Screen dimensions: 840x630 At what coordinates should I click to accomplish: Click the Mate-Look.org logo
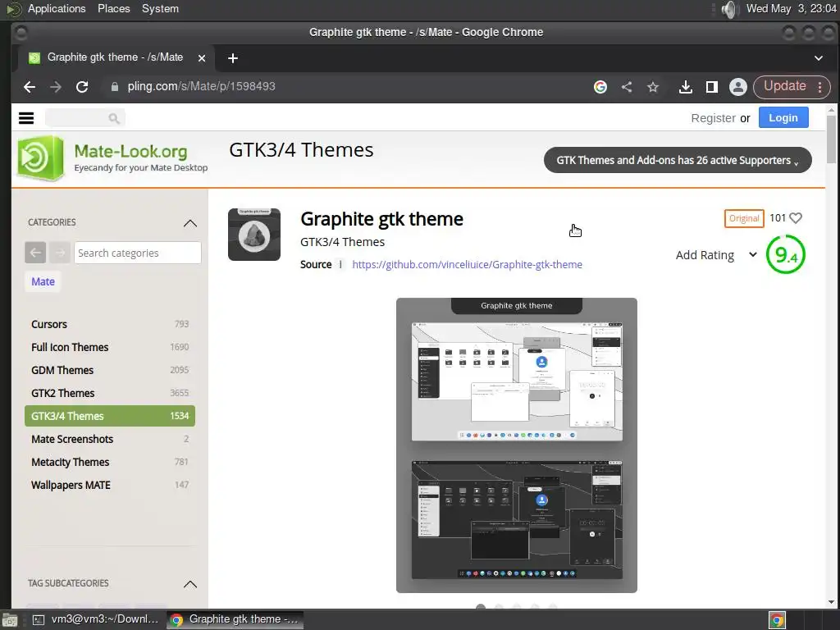(x=113, y=158)
